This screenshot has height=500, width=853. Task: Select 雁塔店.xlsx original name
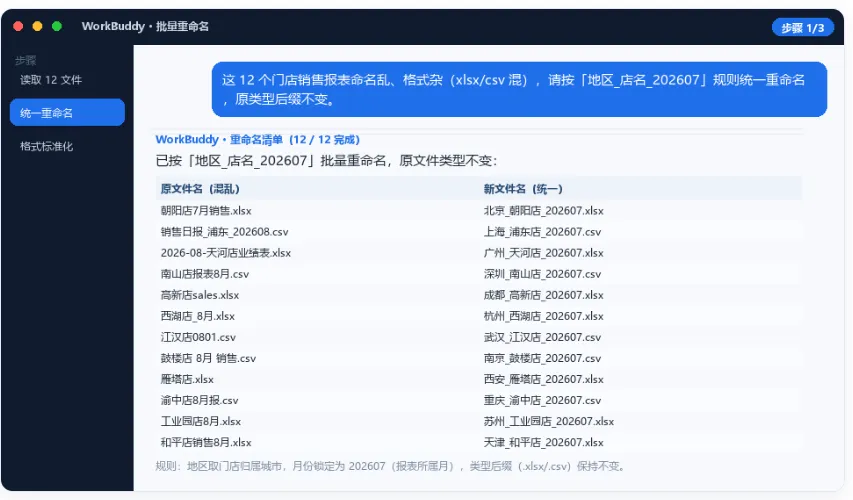[187, 379]
